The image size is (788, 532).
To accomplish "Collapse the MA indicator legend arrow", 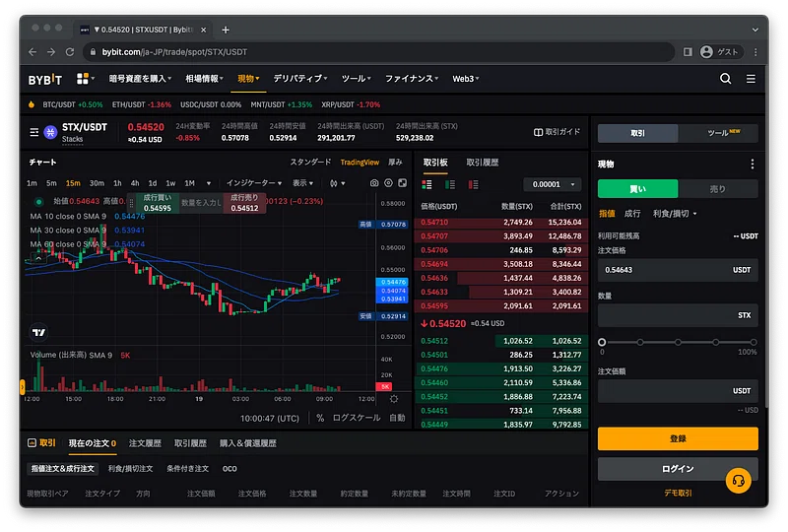I will pyautogui.click(x=38, y=258).
